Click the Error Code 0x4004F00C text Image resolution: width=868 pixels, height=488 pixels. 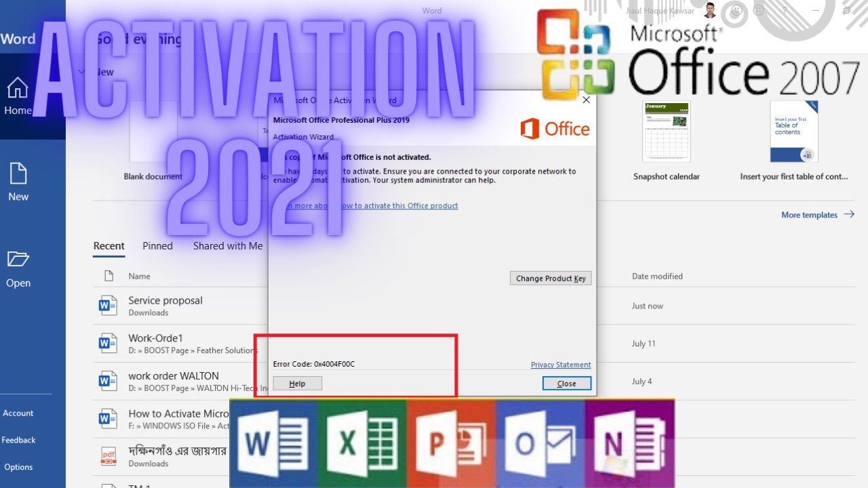313,364
